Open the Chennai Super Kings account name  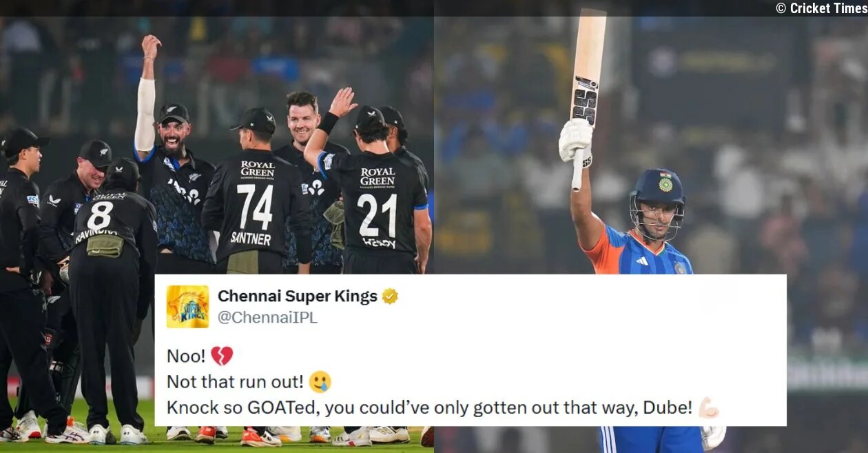click(x=298, y=296)
